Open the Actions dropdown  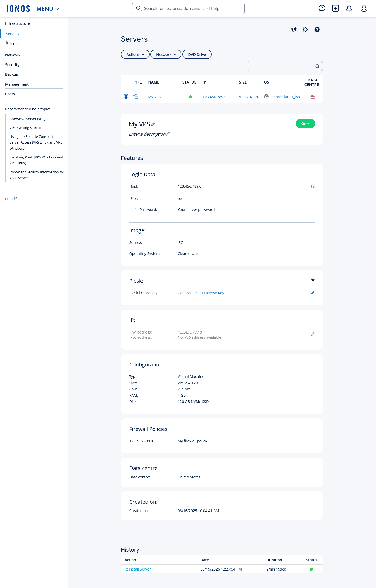tap(135, 54)
